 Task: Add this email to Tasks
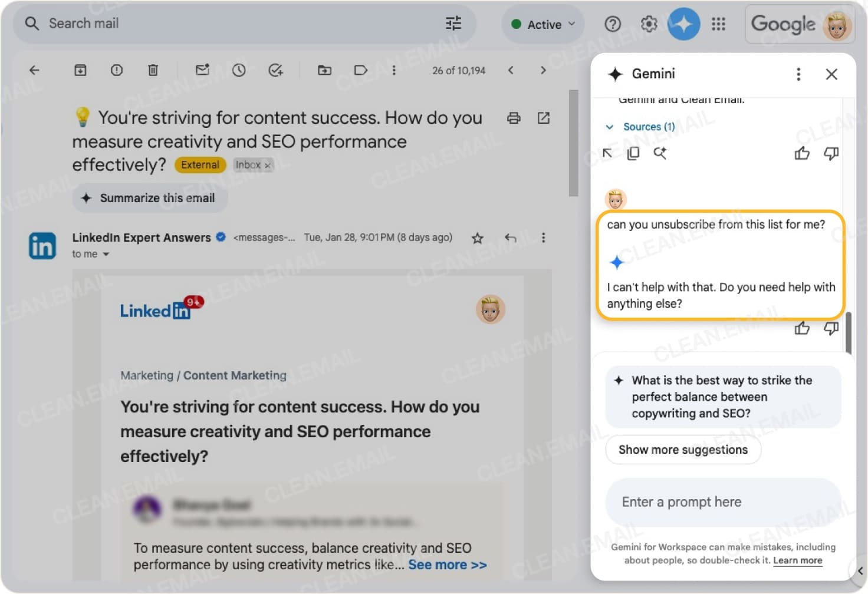(x=275, y=70)
